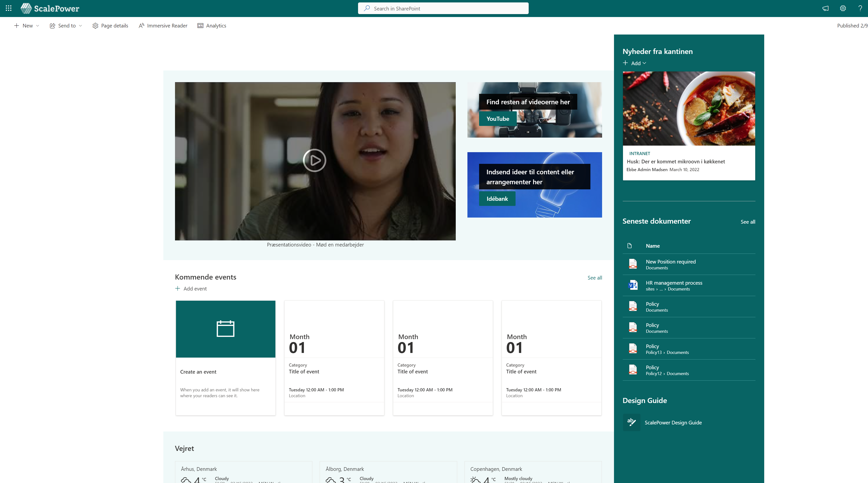This screenshot has height=483, width=868.
Task: Click the Search in SharePoint field
Action: (443, 8)
